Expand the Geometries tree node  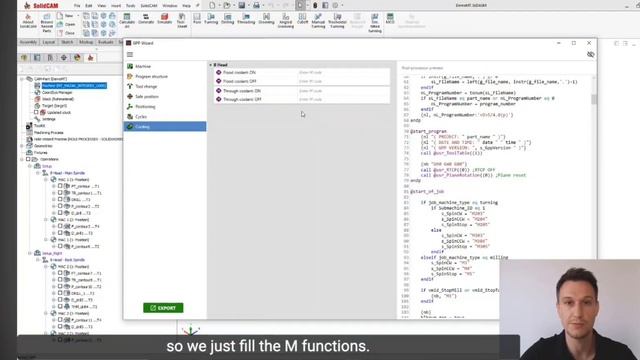point(22,146)
